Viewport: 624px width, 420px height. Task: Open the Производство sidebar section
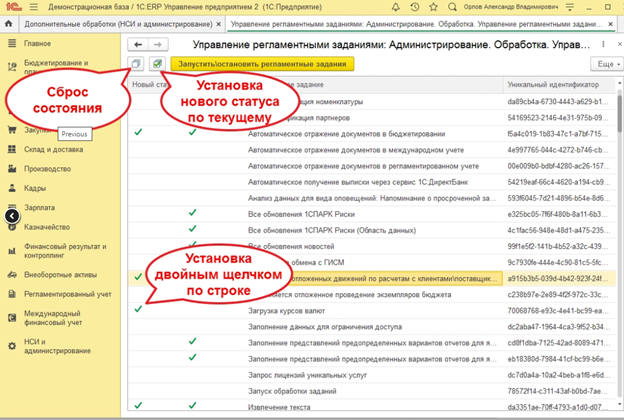47,169
